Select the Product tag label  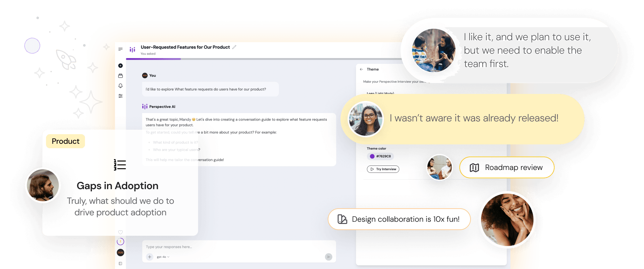[65, 141]
